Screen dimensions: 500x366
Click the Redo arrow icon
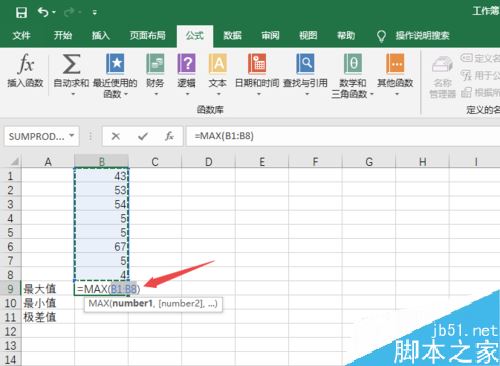69,13
